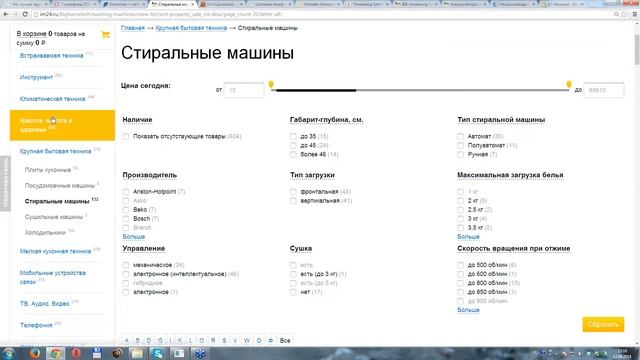Image resolution: width=640 pixels, height=360 pixels.
Task: Launch Firefox from the taskbar
Action: click(35, 353)
